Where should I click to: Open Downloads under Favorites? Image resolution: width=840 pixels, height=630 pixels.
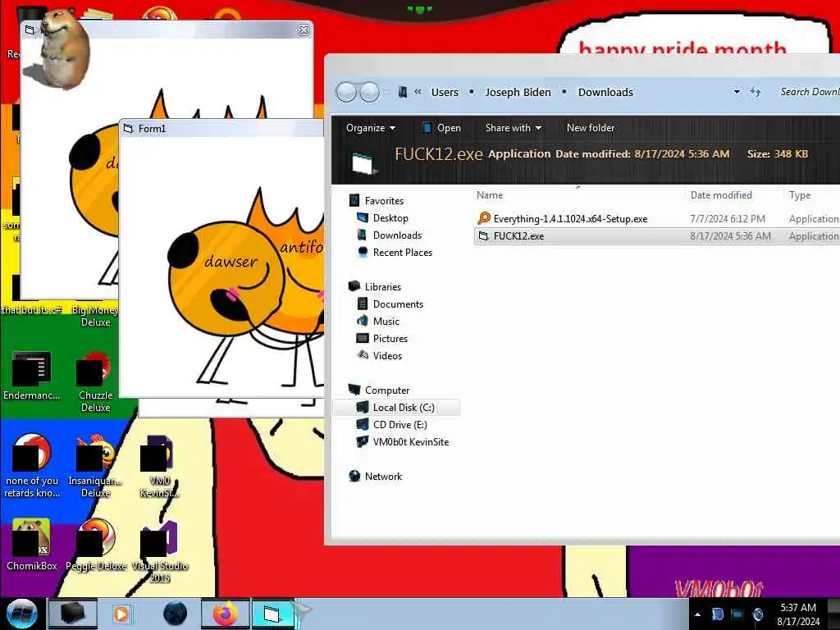point(397,235)
